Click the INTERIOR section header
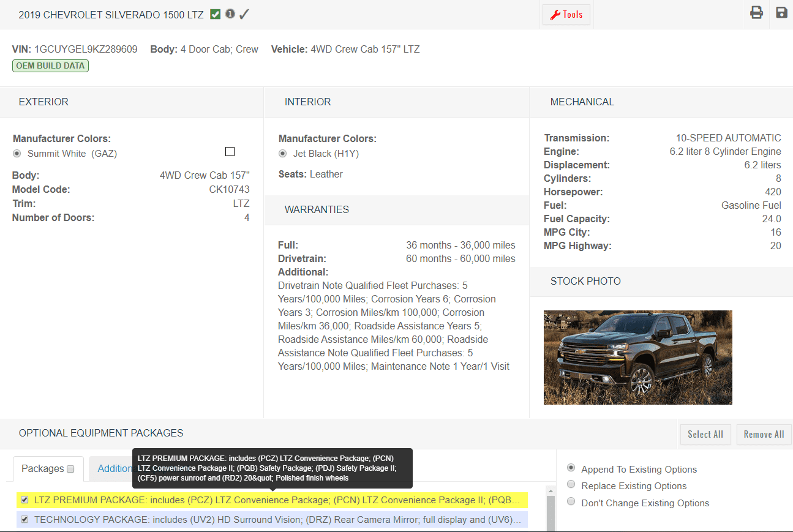Viewport: 793px width, 532px height. [307, 102]
